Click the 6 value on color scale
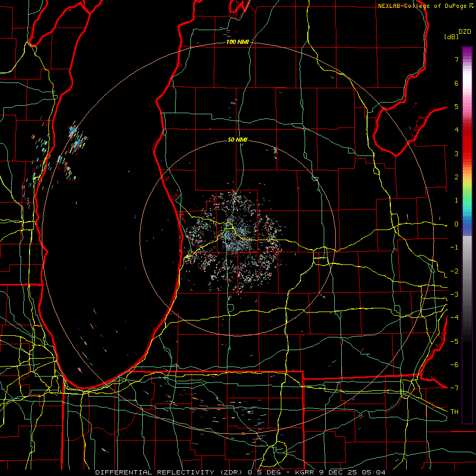 pos(456,83)
